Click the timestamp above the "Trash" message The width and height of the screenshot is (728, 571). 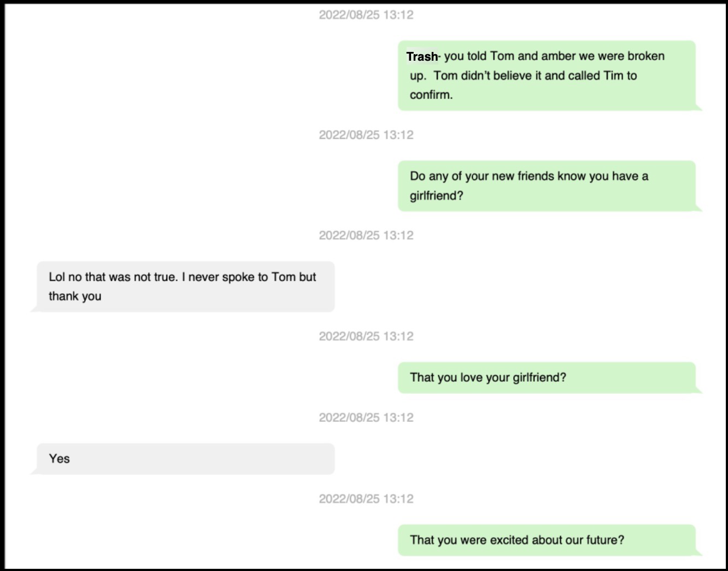pos(366,15)
